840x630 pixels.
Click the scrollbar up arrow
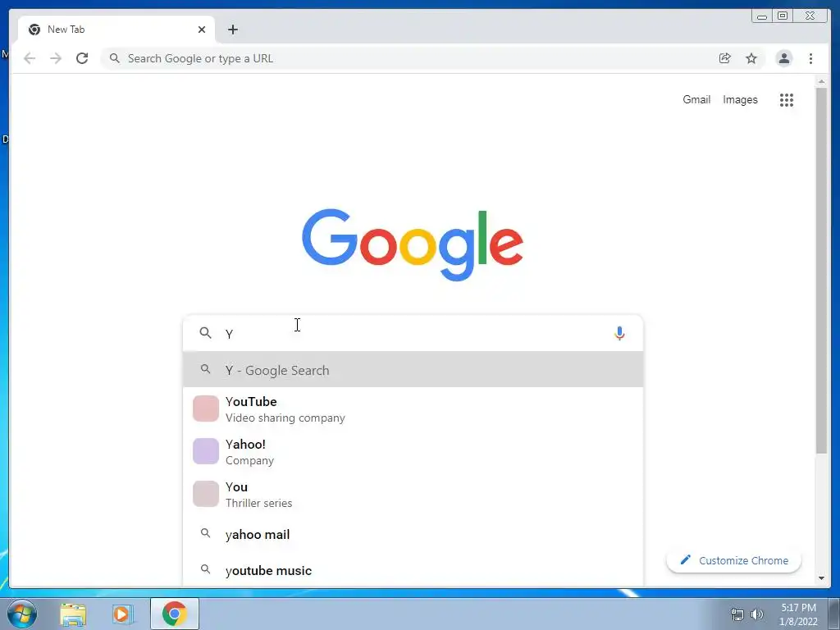821,81
